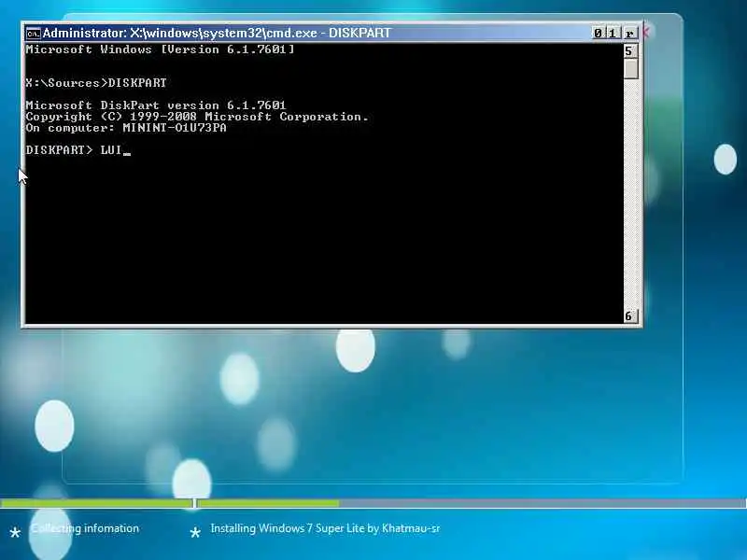Click the scrollbar up arrow in cmd window
This screenshot has height=560, width=747.
pyautogui.click(x=630, y=51)
